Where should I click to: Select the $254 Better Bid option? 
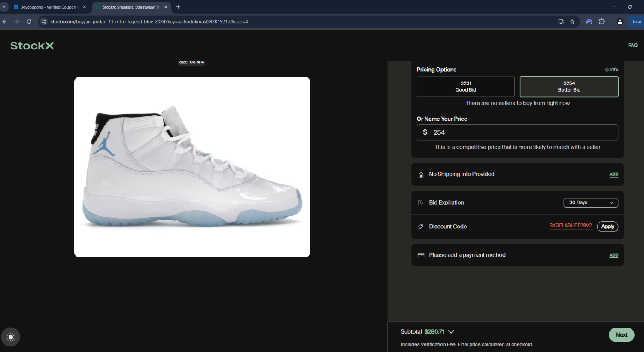pos(569,86)
